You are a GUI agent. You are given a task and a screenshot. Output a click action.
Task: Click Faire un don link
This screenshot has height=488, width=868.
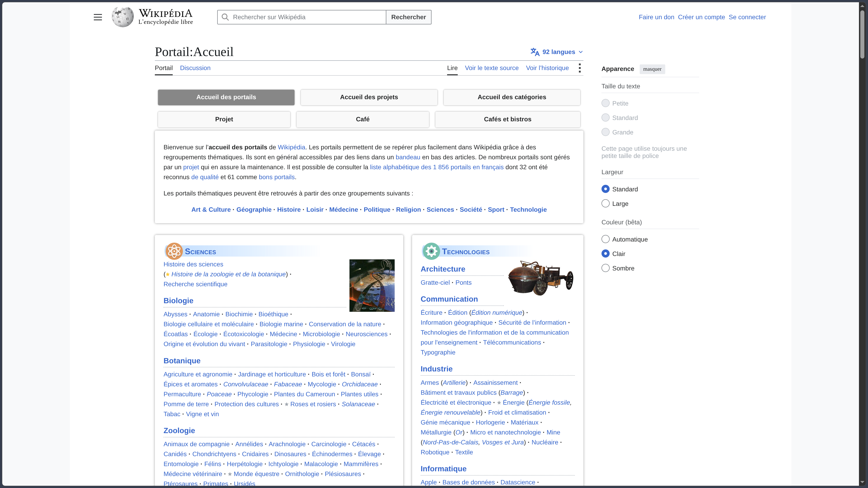click(x=656, y=17)
